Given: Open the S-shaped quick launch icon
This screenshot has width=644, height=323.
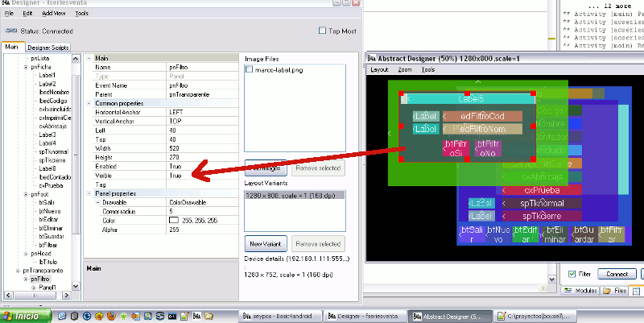Looking at the screenshot, I should coord(160,316).
